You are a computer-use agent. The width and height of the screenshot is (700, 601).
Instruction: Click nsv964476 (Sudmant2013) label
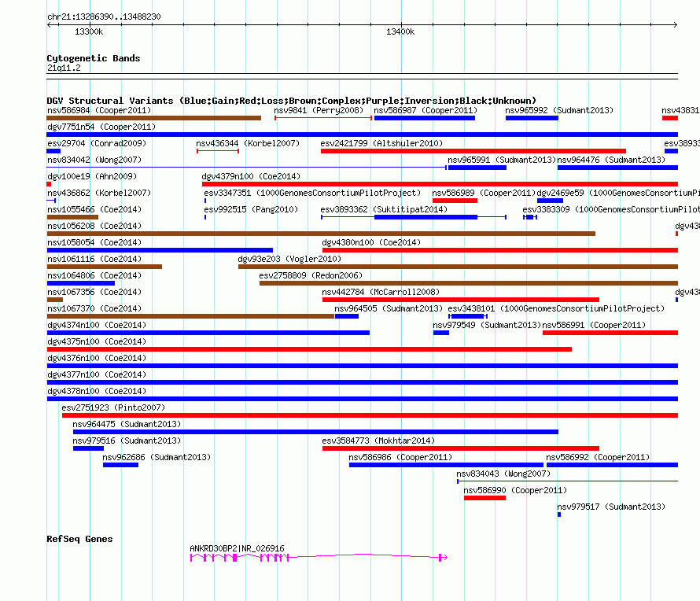click(611, 160)
